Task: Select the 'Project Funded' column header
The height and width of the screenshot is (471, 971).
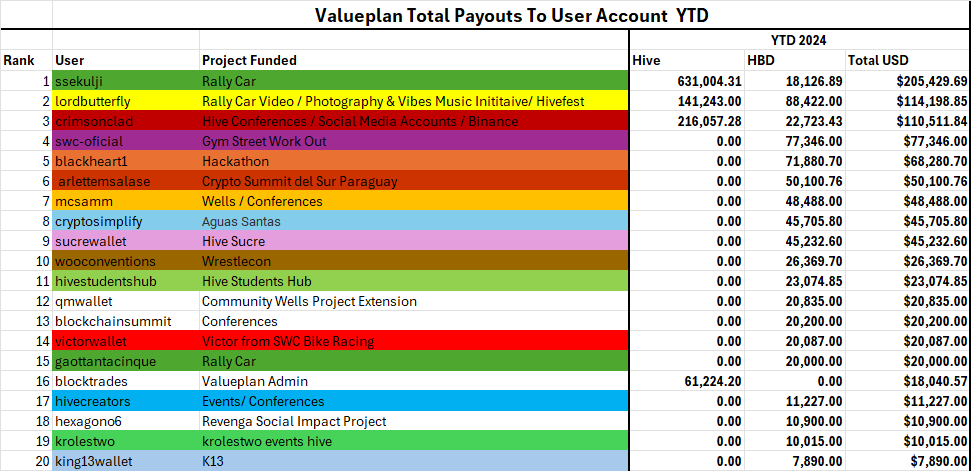Action: tap(414, 61)
